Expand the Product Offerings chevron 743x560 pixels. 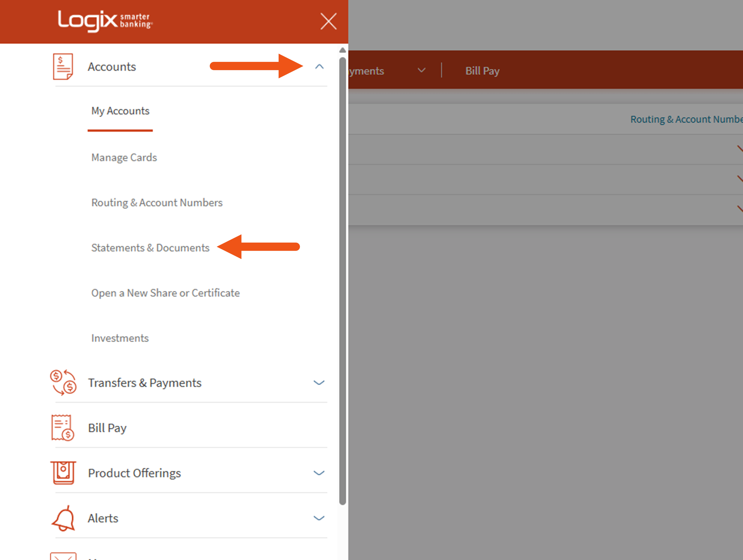[x=319, y=473]
